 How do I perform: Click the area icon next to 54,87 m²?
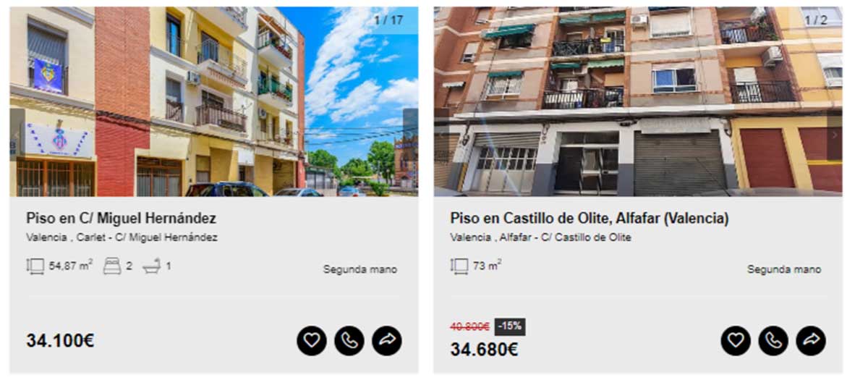35,266
